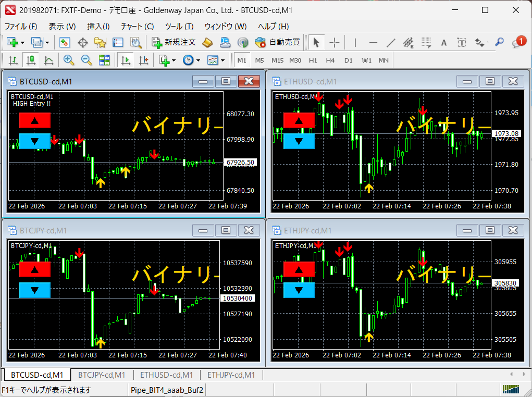Click the 新規注文 new order button
The height and width of the screenshot is (397, 532).
(174, 42)
